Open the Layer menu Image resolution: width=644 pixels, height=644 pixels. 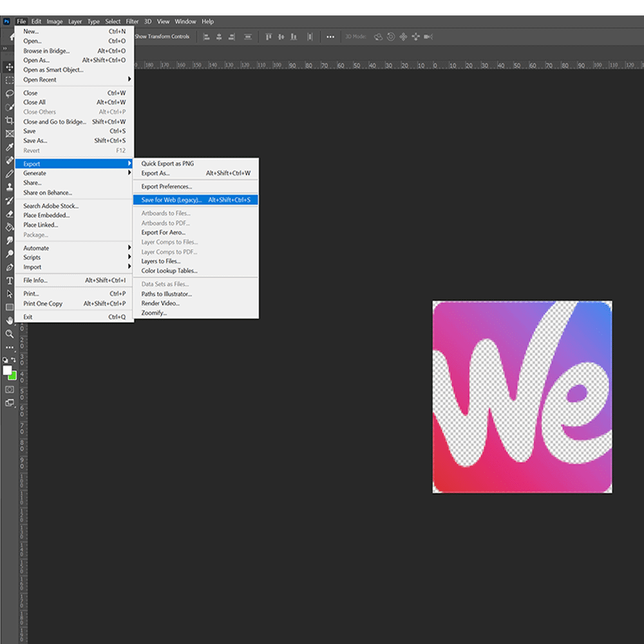pyautogui.click(x=75, y=21)
